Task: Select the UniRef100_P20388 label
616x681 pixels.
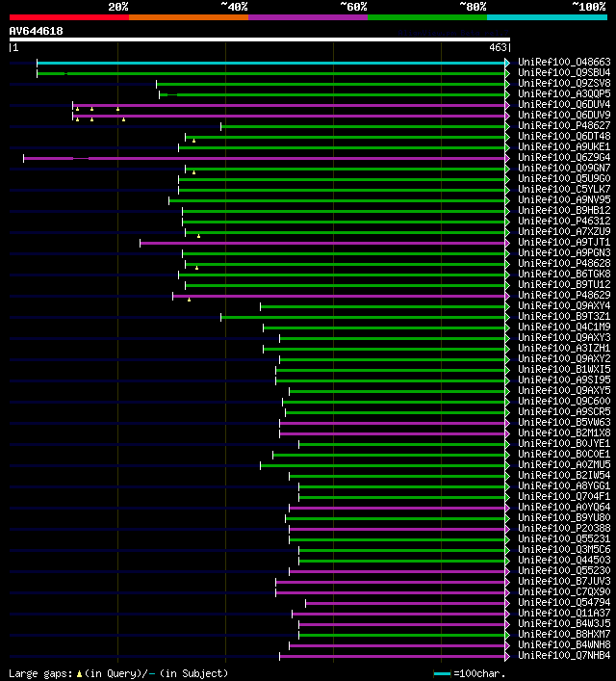Action: coord(564,529)
